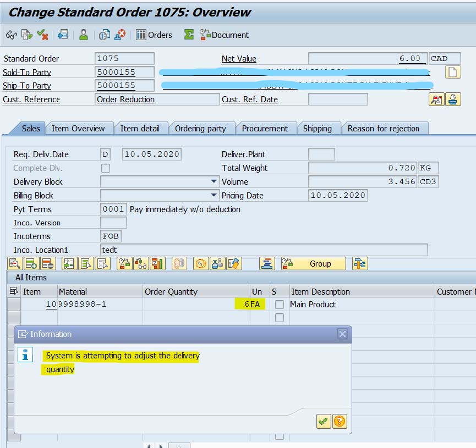Click the blank document icon beside Sold-To Party
Image resolution: width=476 pixels, height=448 pixels.
click(x=452, y=72)
